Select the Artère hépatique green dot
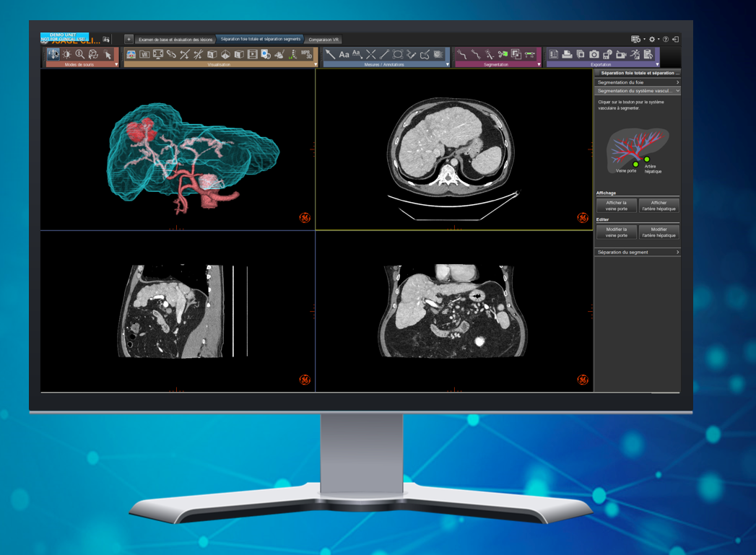Image resolution: width=756 pixels, height=555 pixels. point(647,159)
